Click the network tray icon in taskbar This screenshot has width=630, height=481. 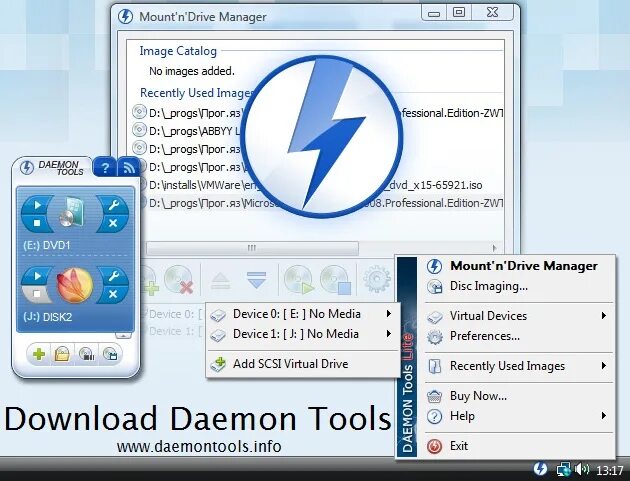coord(563,469)
